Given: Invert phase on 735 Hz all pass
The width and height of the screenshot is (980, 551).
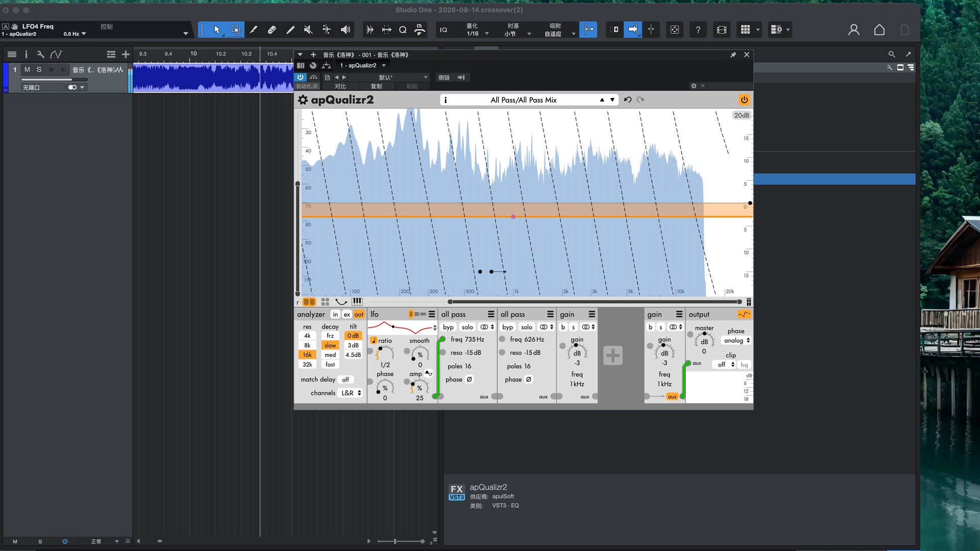Looking at the screenshot, I should pyautogui.click(x=469, y=380).
